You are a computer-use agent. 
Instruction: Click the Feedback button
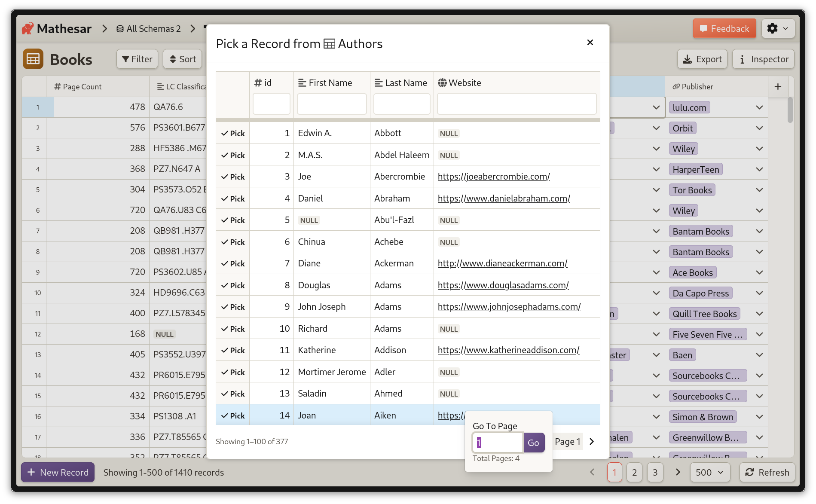point(724,28)
